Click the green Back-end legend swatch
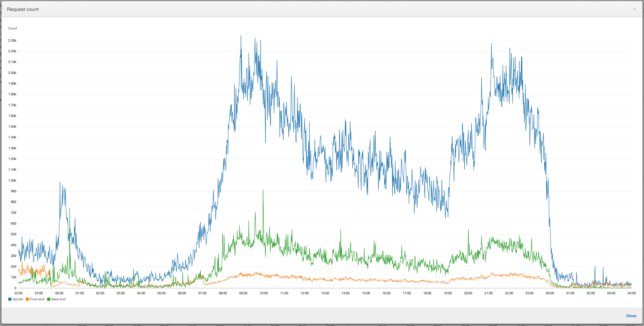 (x=49, y=299)
